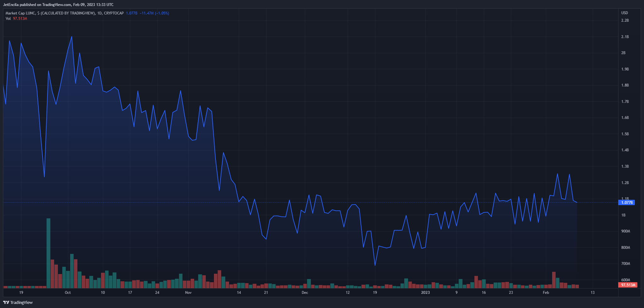This screenshot has height=308, width=644.
Task: Click the '13' date label on the time axis
Action: (x=593, y=293)
